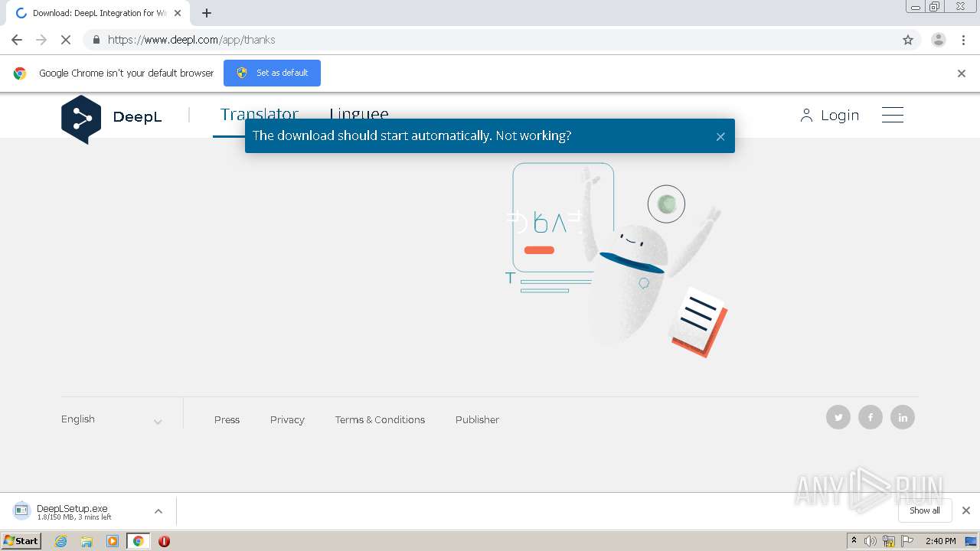Show all downloads

coord(925,510)
